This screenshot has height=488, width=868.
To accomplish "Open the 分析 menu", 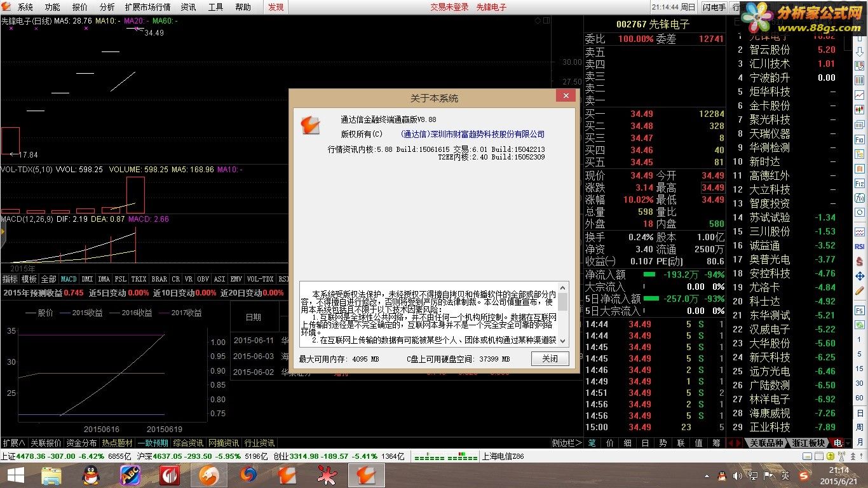I will [x=107, y=7].
